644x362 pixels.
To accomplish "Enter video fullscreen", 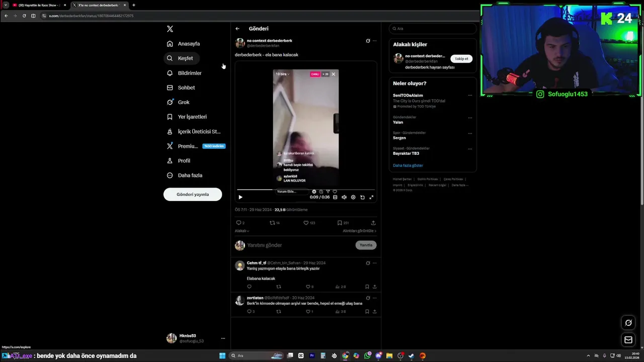I will (x=371, y=197).
